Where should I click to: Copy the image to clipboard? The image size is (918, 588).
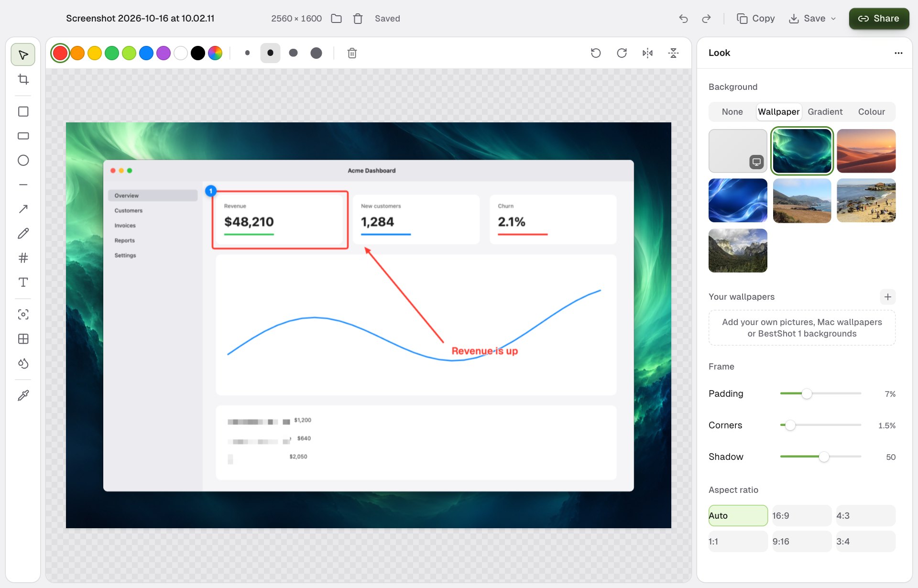pos(755,19)
